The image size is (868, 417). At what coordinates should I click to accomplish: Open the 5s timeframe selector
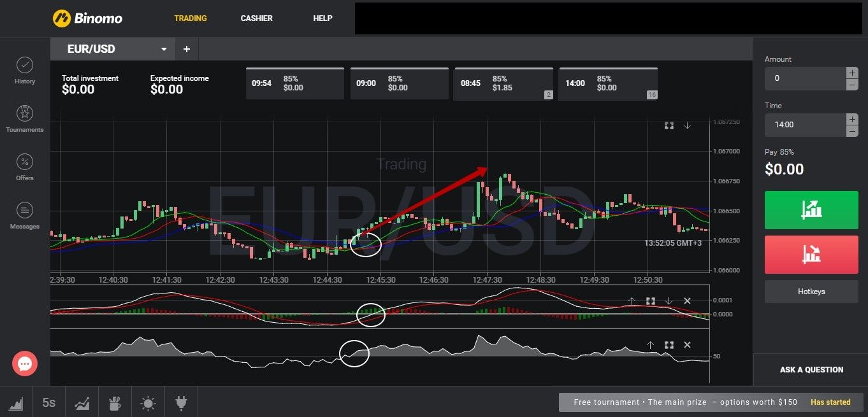coord(49,402)
